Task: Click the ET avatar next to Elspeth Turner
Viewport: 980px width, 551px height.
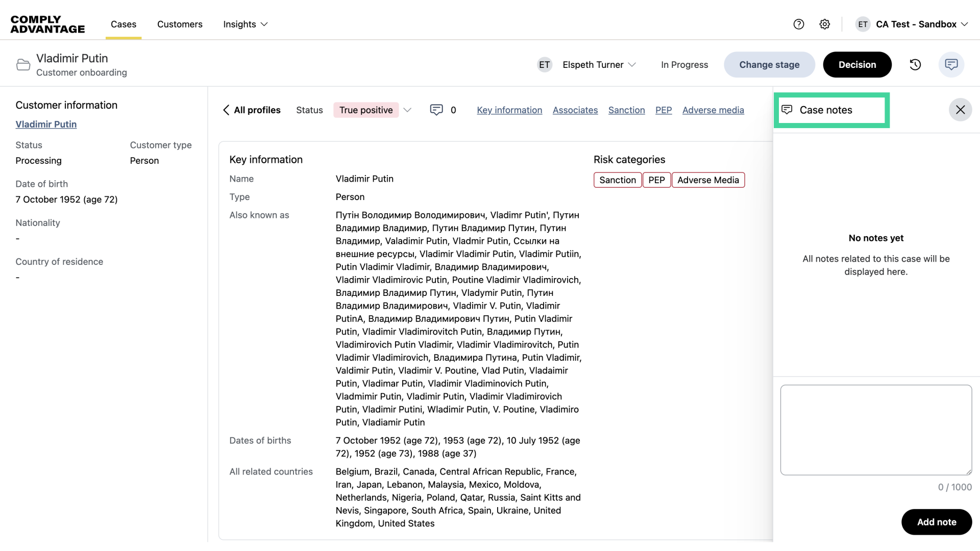Action: coord(545,65)
